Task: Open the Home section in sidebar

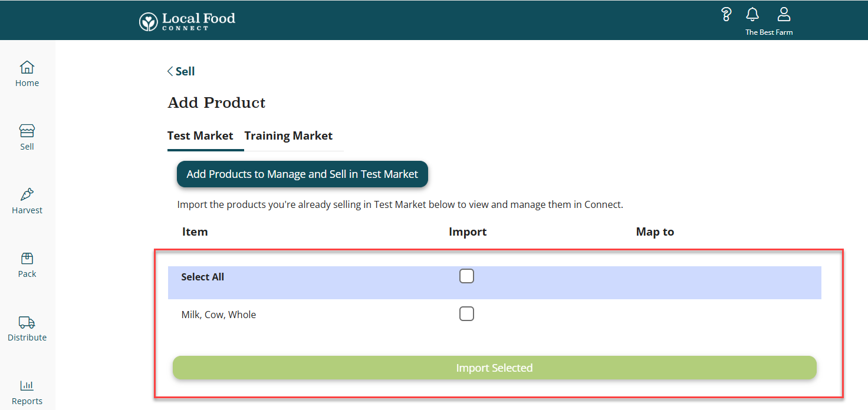Action: point(27,74)
